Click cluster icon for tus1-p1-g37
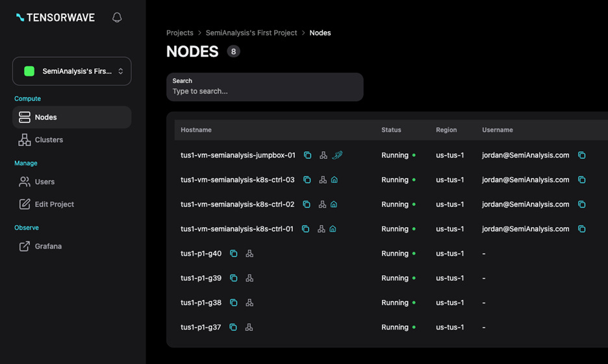The height and width of the screenshot is (364, 608). click(249, 327)
